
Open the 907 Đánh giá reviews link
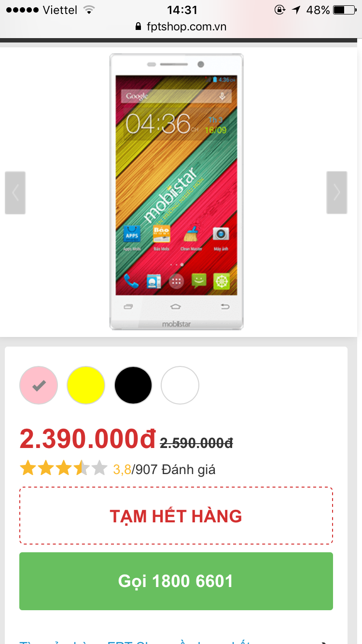(x=176, y=469)
